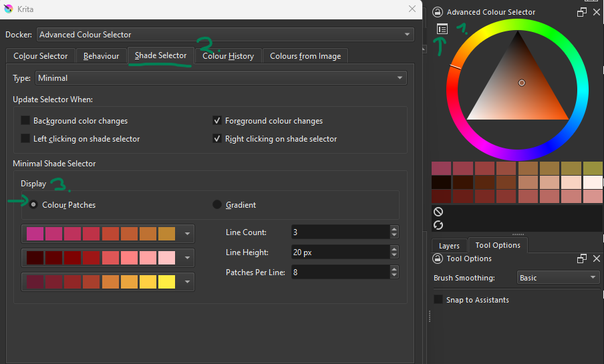The width and height of the screenshot is (604, 364).
Task: Open the Docker dropdown list
Action: [226, 35]
